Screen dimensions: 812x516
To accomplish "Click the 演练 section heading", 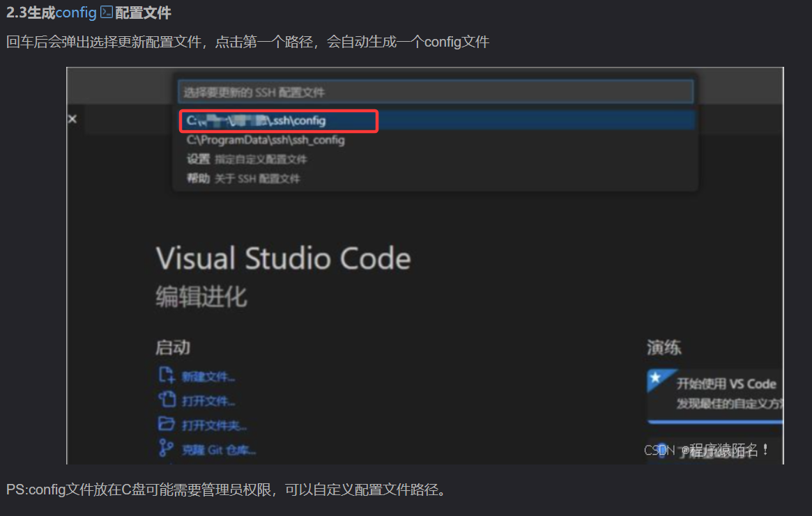I will click(664, 347).
